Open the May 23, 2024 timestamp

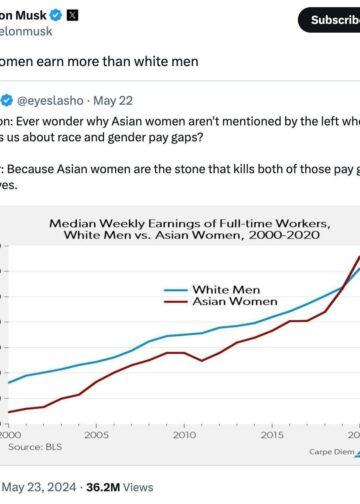click(39, 487)
